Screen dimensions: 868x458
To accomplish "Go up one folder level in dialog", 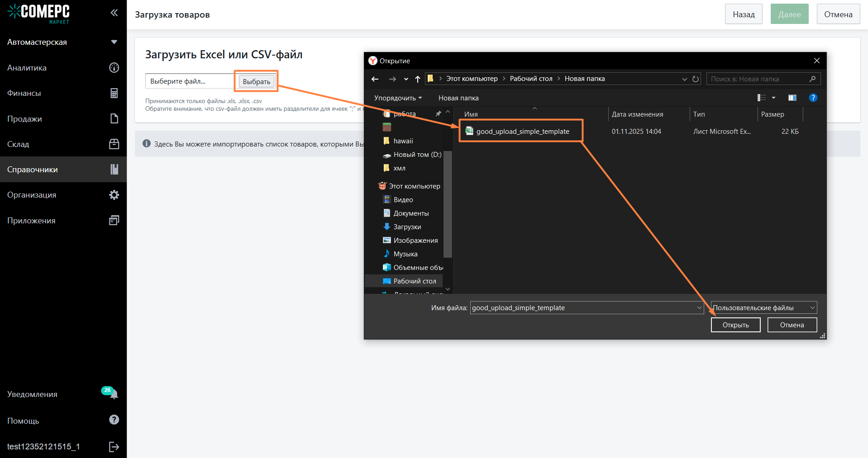I will (417, 79).
